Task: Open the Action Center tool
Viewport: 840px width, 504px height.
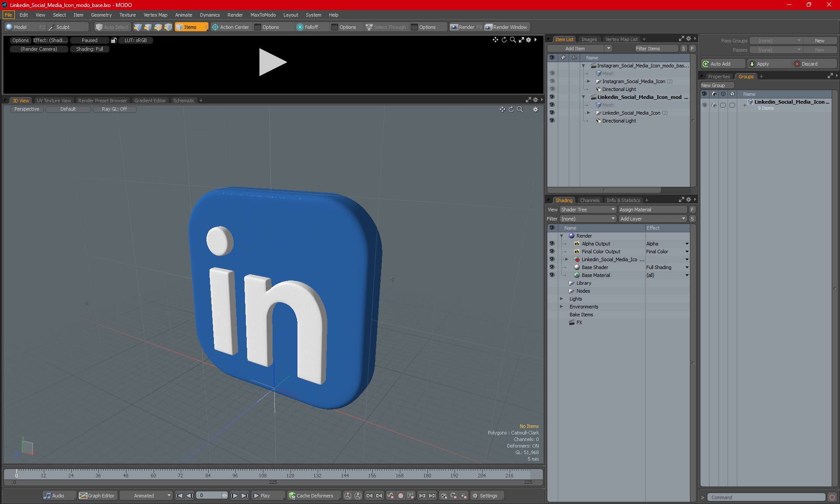Action: [231, 27]
